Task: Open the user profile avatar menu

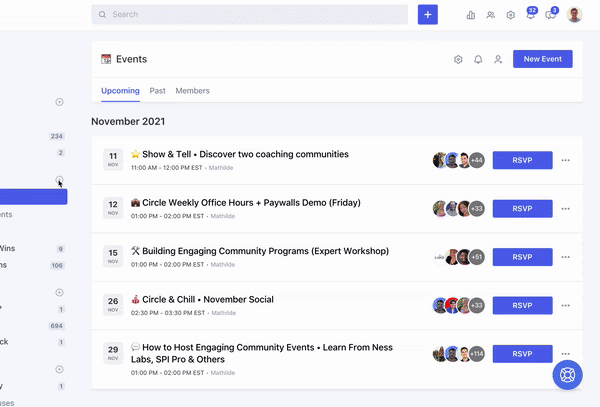Action: pyautogui.click(x=575, y=15)
